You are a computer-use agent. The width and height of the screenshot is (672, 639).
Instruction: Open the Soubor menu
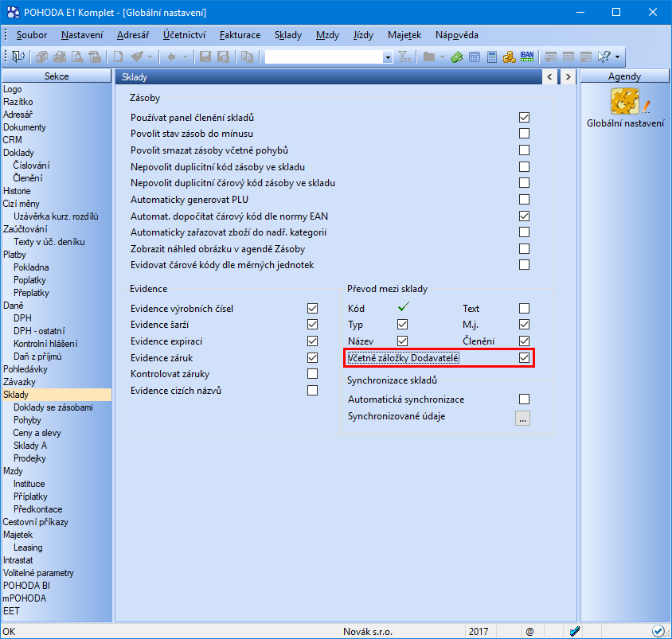pyautogui.click(x=32, y=35)
